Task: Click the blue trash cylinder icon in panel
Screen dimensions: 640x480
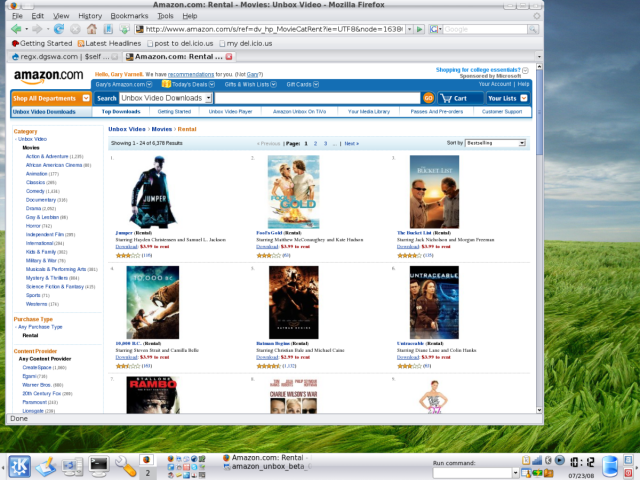Action: (x=610, y=467)
